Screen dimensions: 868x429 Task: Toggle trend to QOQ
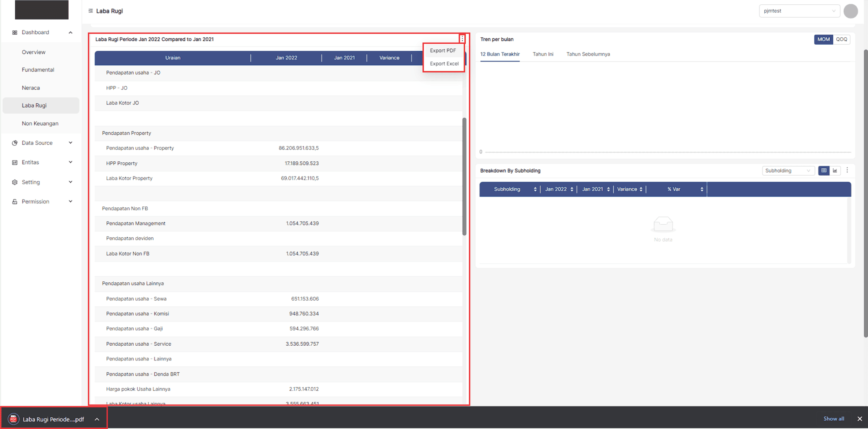[842, 39]
